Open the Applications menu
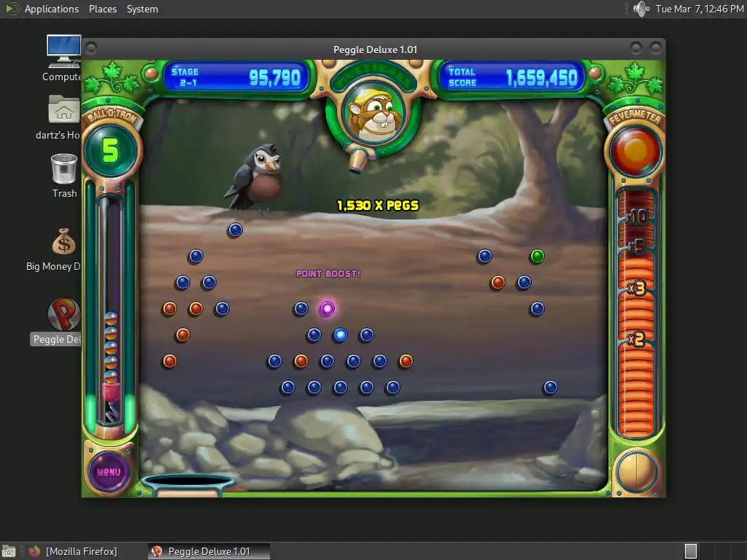Image resolution: width=747 pixels, height=560 pixels. [x=52, y=9]
